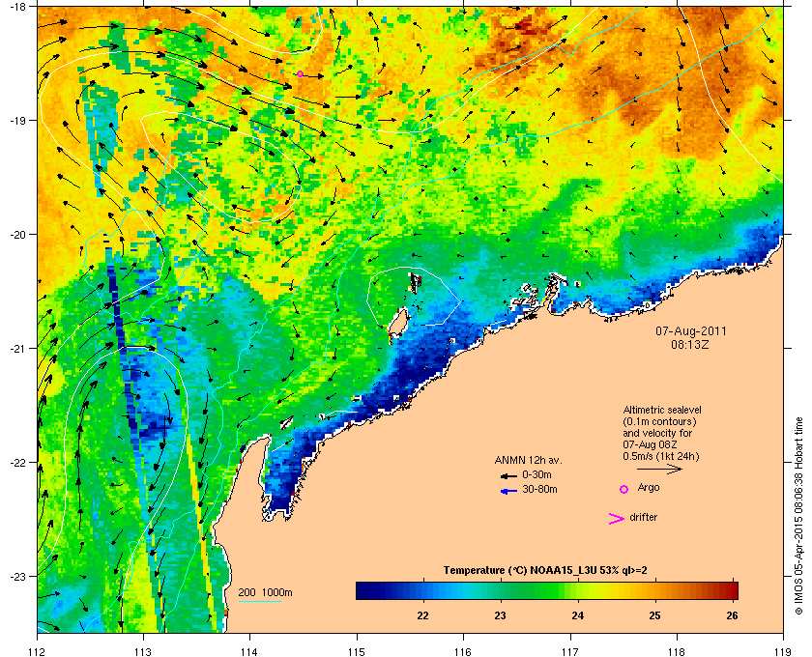Screen dimensions: 812x657
Task: Click the latitude axis label -23
Action: coord(18,576)
